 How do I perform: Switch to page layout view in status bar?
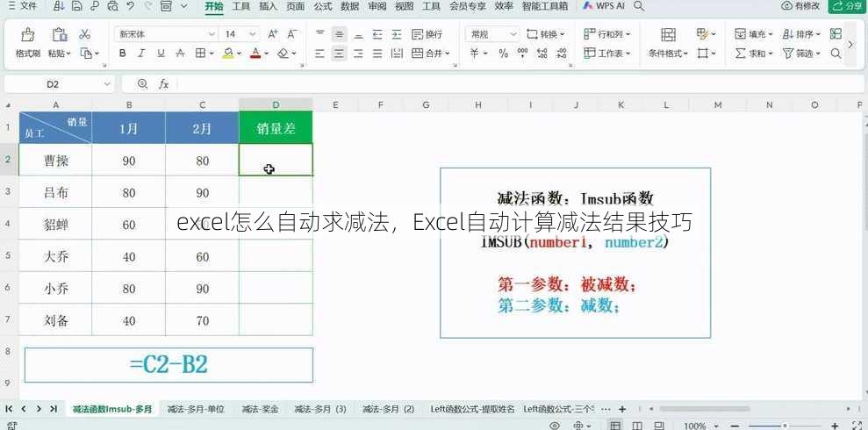(x=636, y=426)
